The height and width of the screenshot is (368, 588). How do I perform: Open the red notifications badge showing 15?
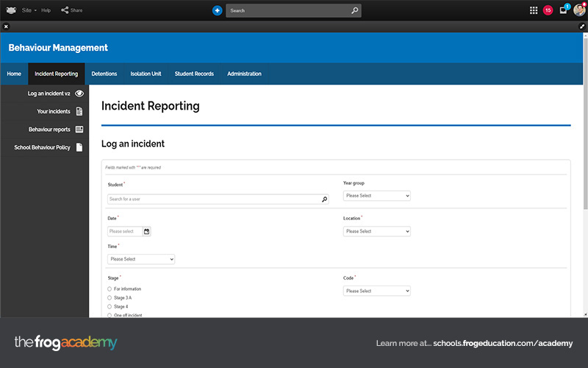pos(548,10)
